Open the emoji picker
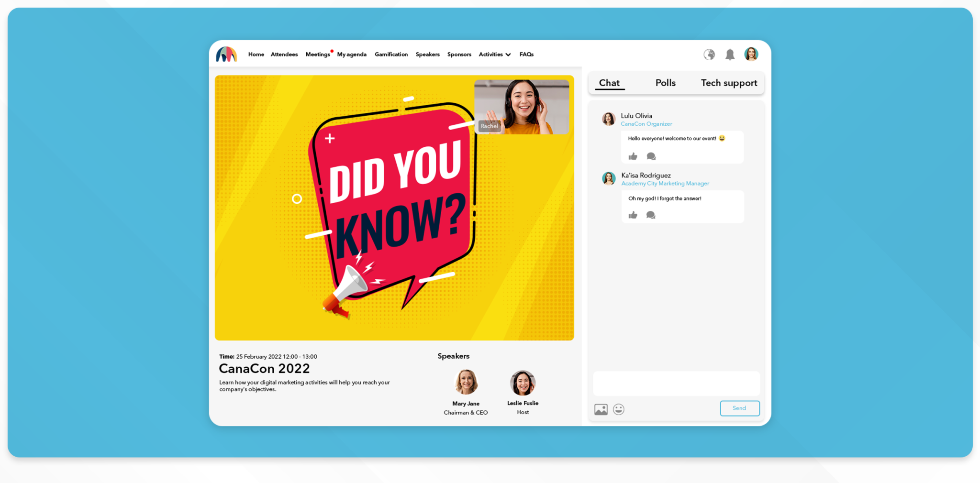This screenshot has width=980, height=483. point(619,409)
